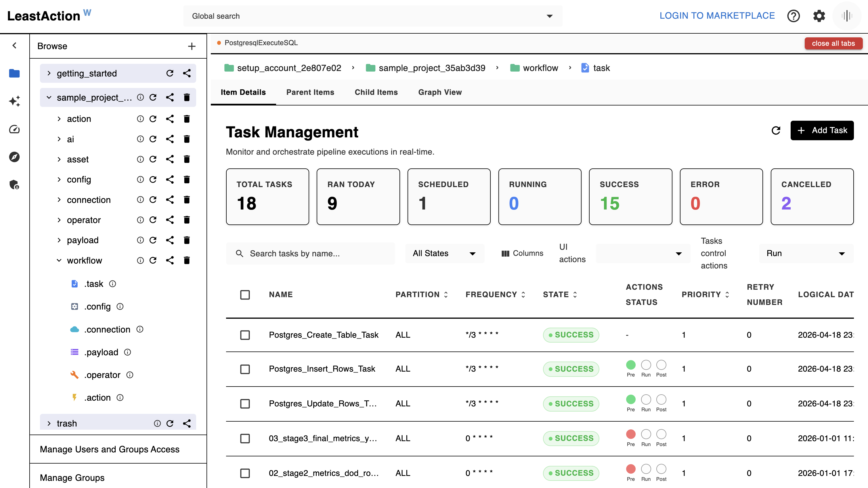
Task: Delete the config folder
Action: [x=187, y=179]
